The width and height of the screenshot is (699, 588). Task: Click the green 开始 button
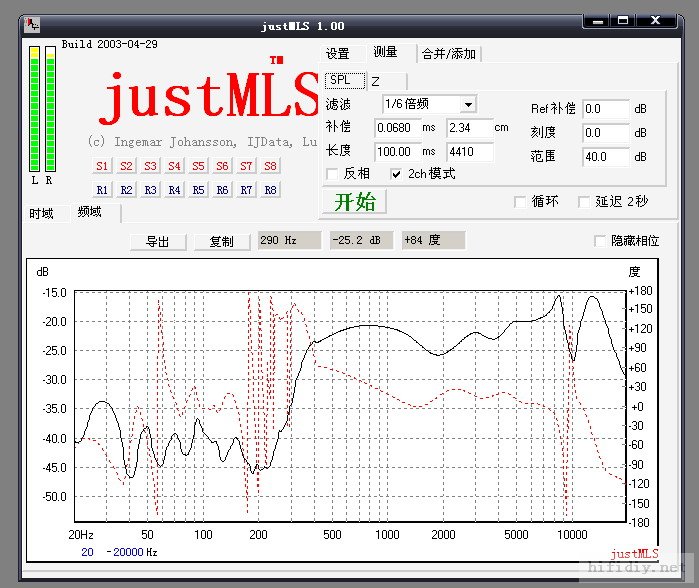[x=355, y=201]
